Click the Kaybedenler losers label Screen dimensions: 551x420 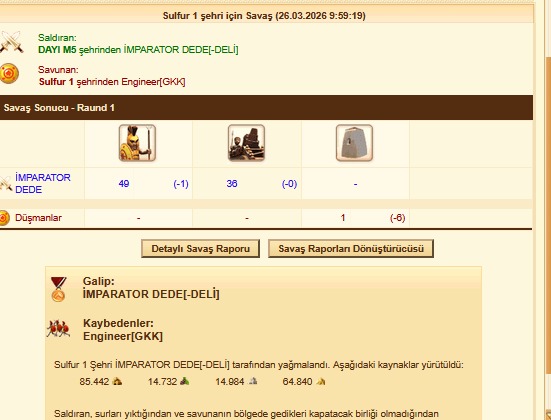[118, 323]
